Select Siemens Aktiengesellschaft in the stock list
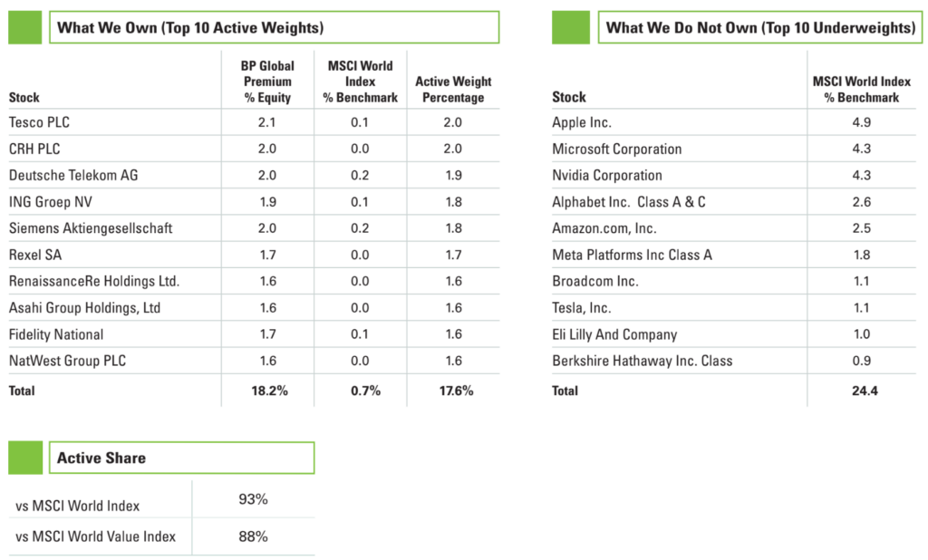The height and width of the screenshot is (560, 928). click(x=90, y=228)
